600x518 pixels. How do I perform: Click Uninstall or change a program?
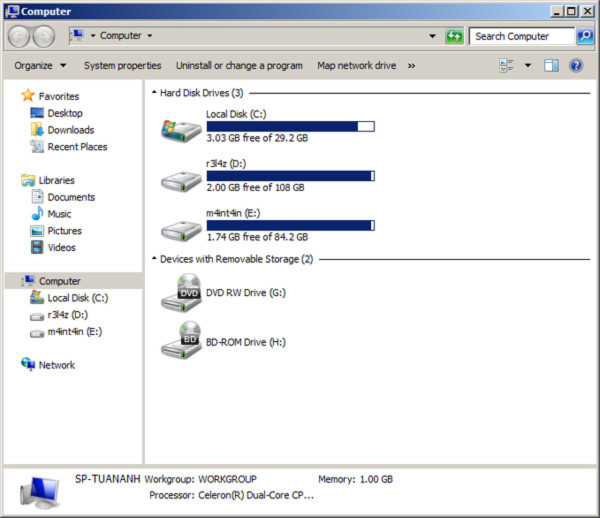[239, 65]
